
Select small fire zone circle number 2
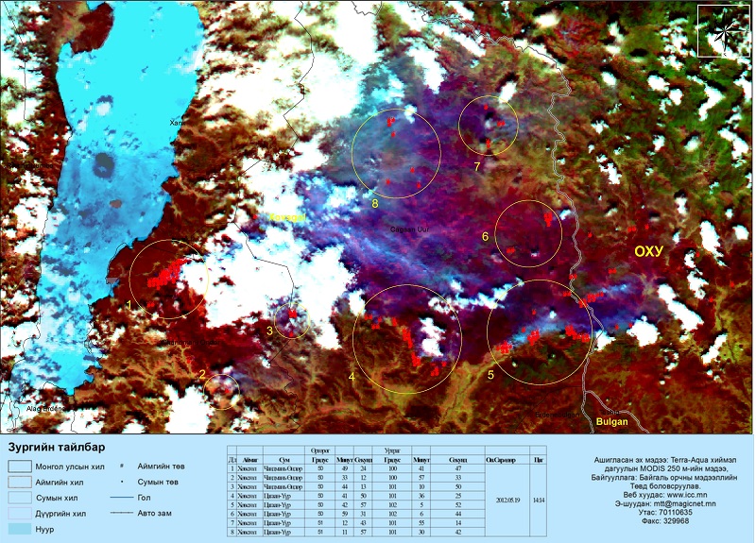[x=222, y=388]
